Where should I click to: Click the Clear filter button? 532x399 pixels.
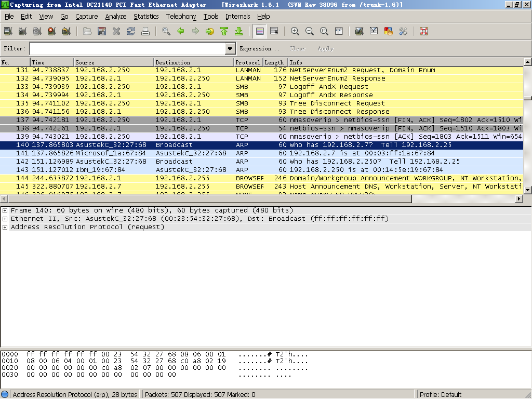[x=297, y=48]
